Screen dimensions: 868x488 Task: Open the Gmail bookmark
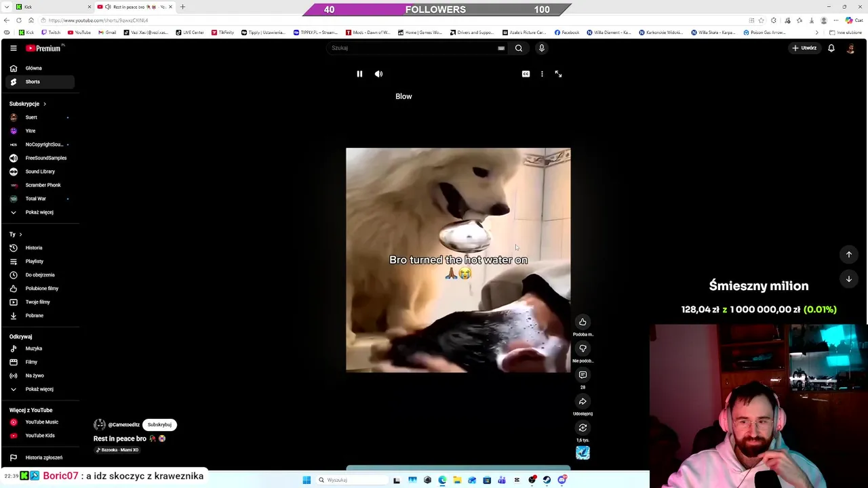107,33
